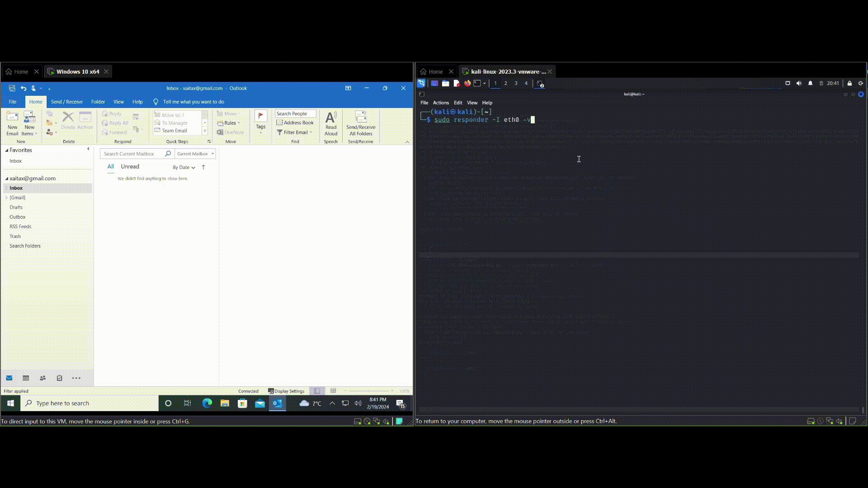Open the Filter Email dropdown
Viewport: 868px width, 488px height.
coord(295,132)
